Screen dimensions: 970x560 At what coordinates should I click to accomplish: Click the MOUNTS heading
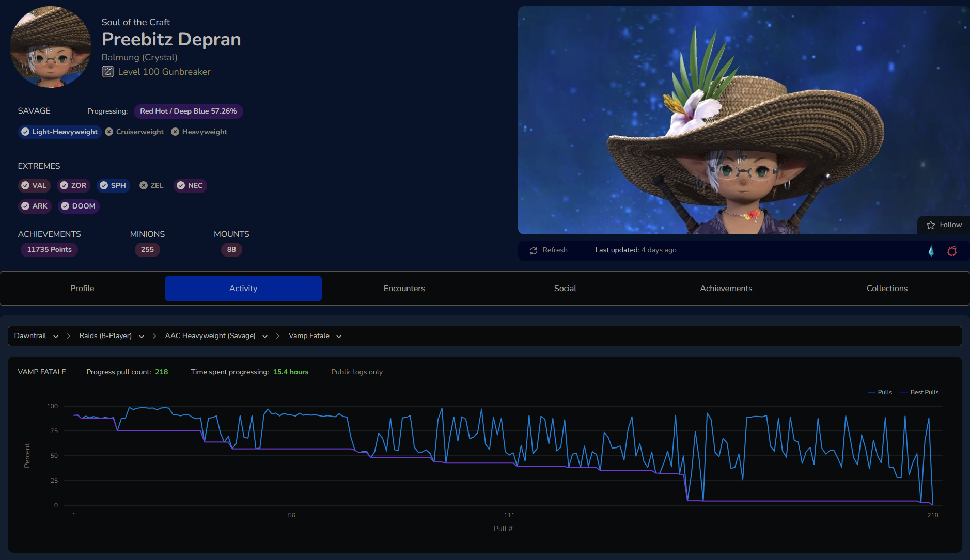(231, 234)
